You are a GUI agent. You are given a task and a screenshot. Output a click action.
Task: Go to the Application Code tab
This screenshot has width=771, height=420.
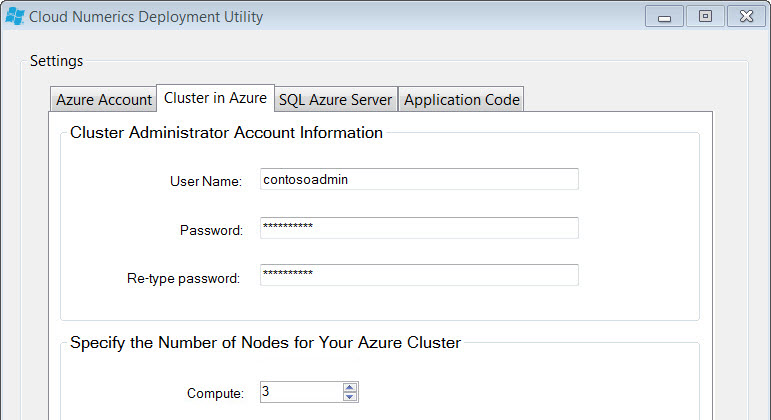pos(461,99)
